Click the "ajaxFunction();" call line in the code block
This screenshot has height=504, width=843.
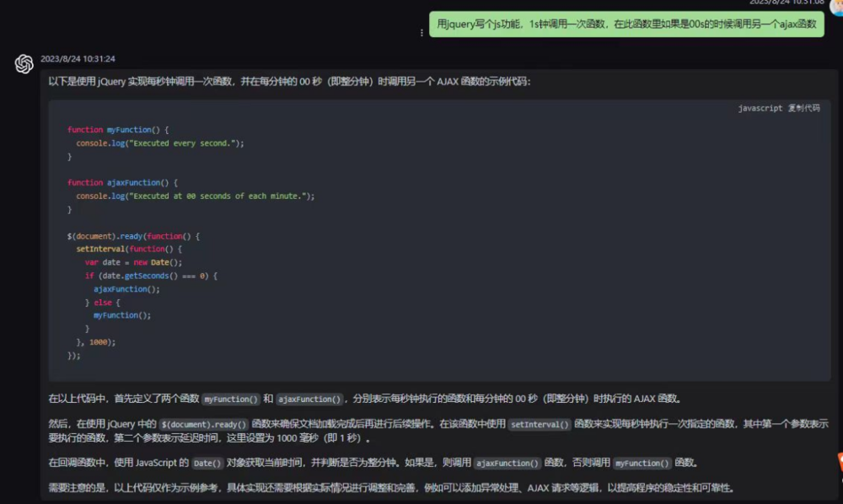coord(127,289)
